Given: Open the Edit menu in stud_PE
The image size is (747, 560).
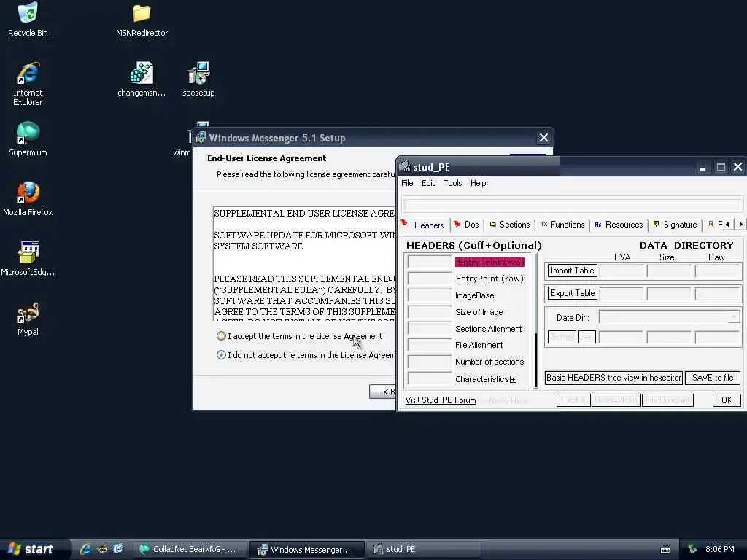Looking at the screenshot, I should (x=428, y=183).
